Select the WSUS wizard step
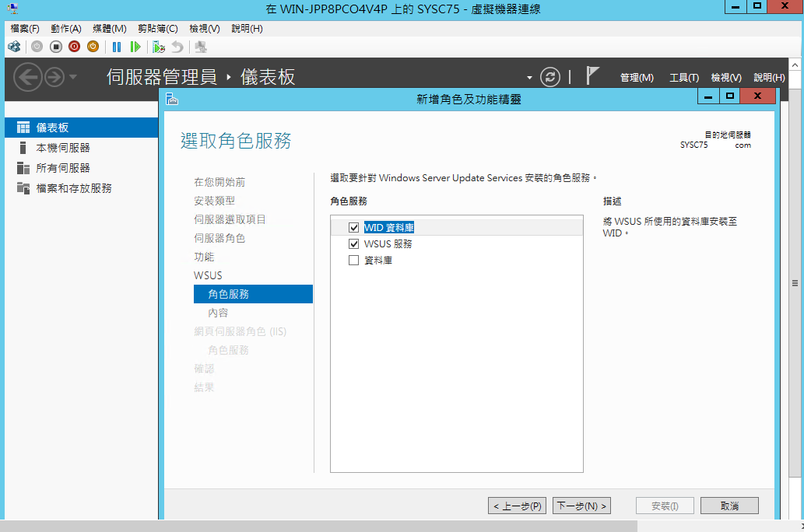Screen dimensions: 804x532 point(208,276)
